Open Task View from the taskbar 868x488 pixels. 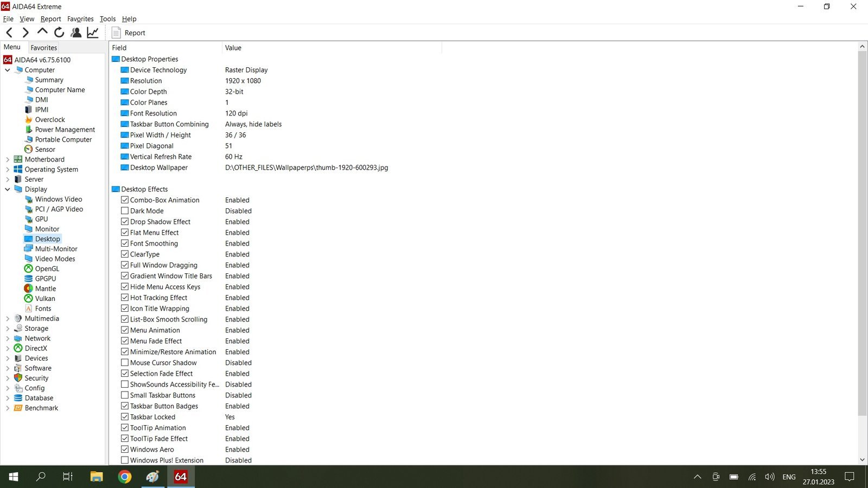coord(68,477)
